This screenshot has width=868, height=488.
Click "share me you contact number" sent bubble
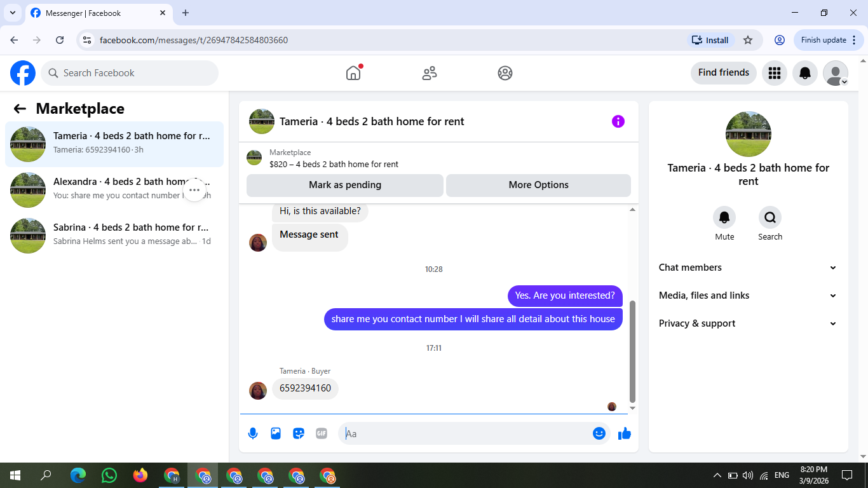pos(473,319)
